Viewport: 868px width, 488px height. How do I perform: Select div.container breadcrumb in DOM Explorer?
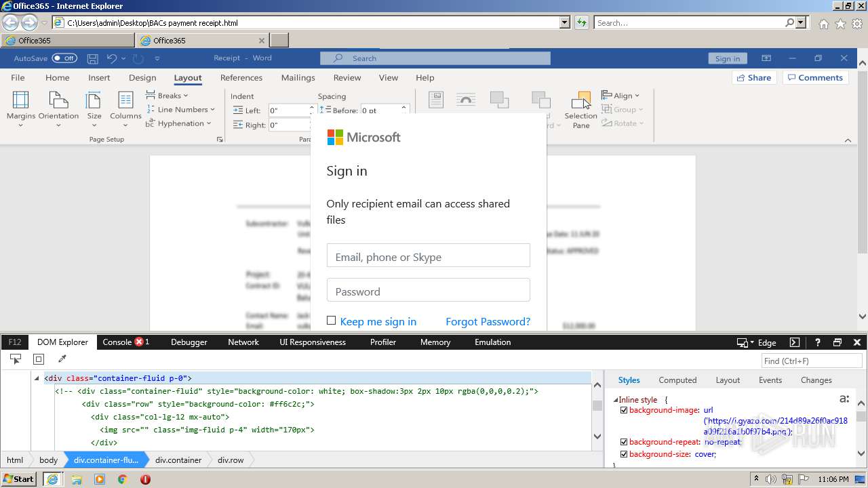click(x=178, y=460)
